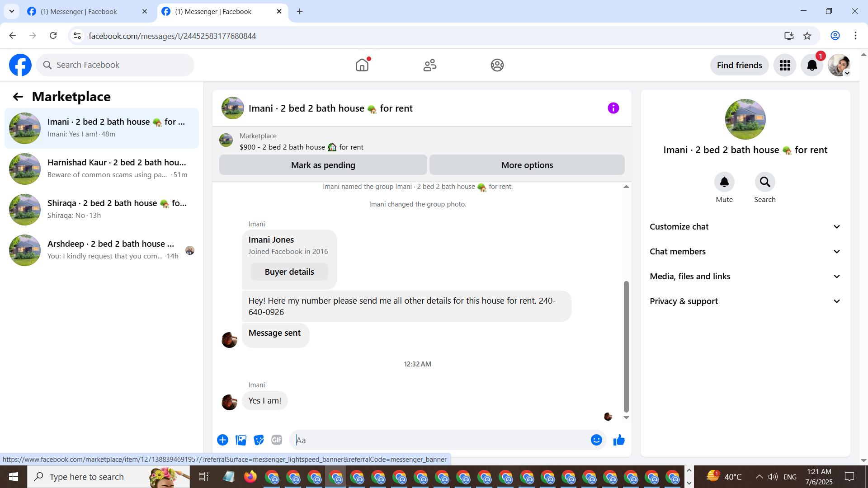This screenshot has width=868, height=488.
Task: Open the $900 listing link in banner
Action: pos(302,147)
